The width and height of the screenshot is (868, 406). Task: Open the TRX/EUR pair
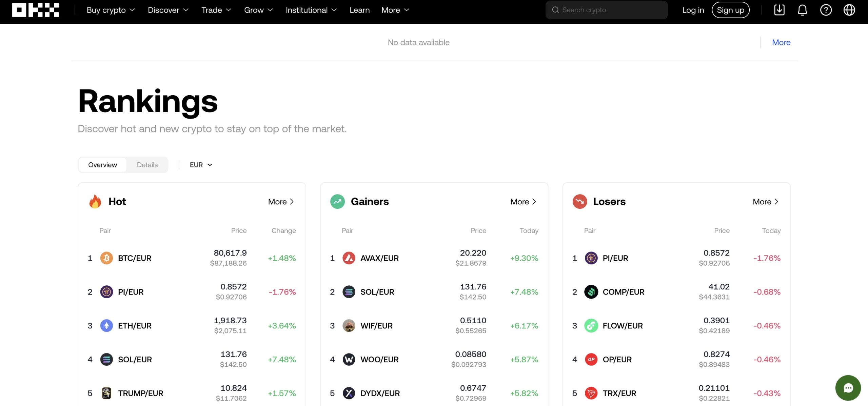619,393
